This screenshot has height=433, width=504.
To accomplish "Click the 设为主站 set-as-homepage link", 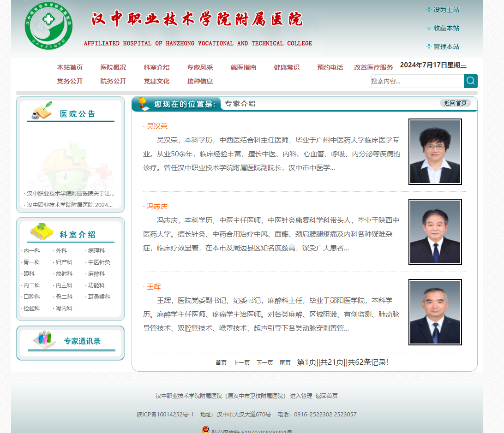I will [x=446, y=10].
